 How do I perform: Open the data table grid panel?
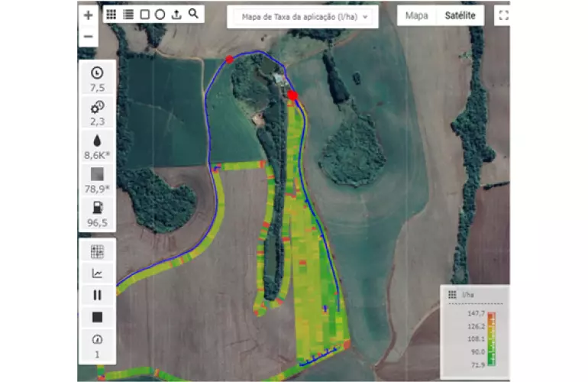[97, 251]
